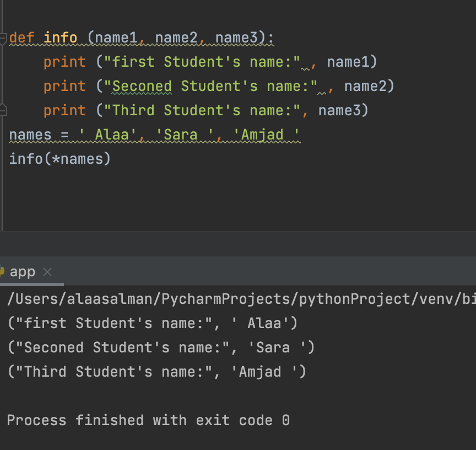Image resolution: width=476 pixels, height=450 pixels.
Task: Click the first Student's name output line
Action: 152,323
